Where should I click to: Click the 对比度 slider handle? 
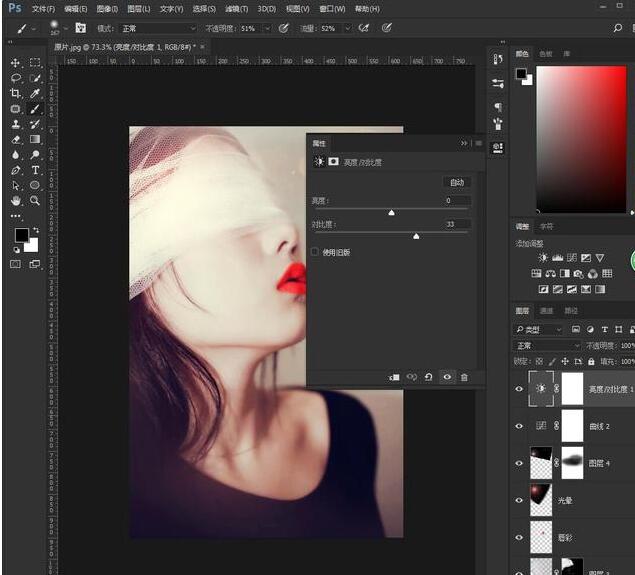point(416,236)
